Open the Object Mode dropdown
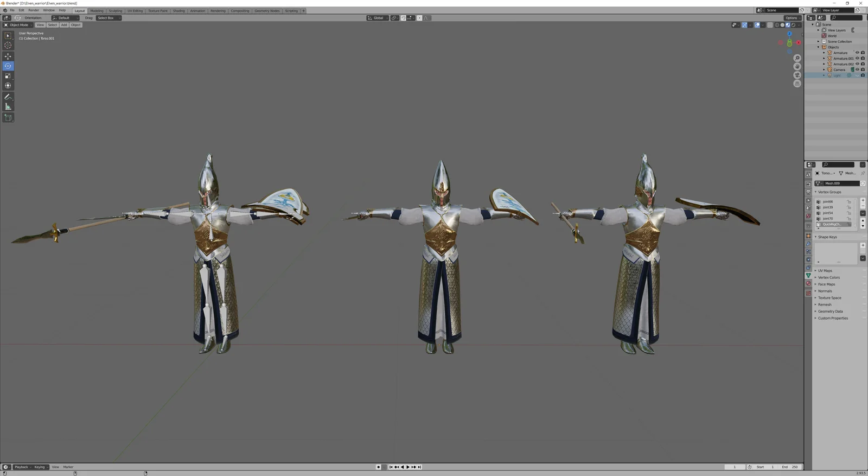Screen dimensions: 868x476 click(18, 25)
